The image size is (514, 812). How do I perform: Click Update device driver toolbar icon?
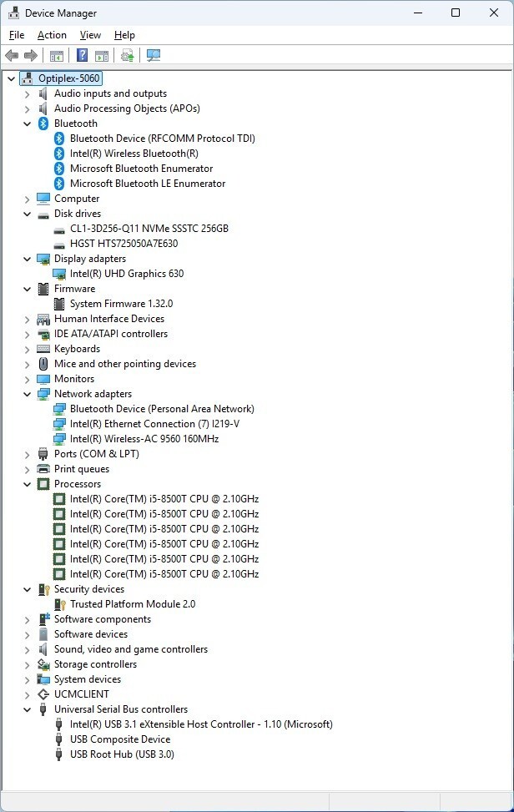[x=127, y=56]
